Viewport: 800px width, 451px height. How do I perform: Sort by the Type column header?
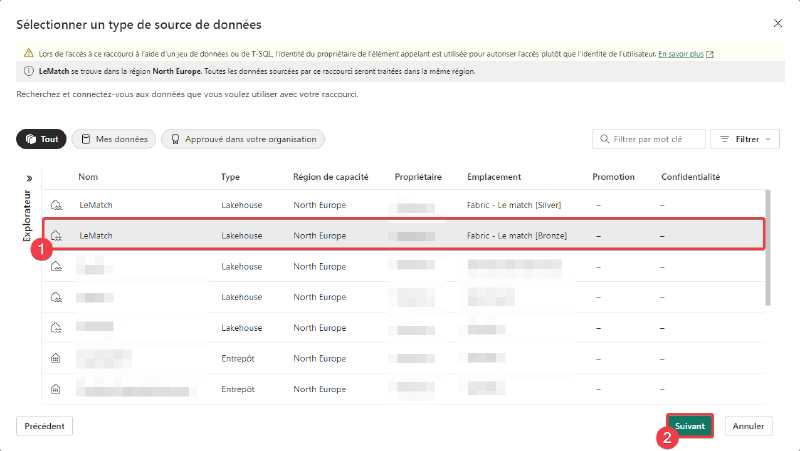point(230,177)
